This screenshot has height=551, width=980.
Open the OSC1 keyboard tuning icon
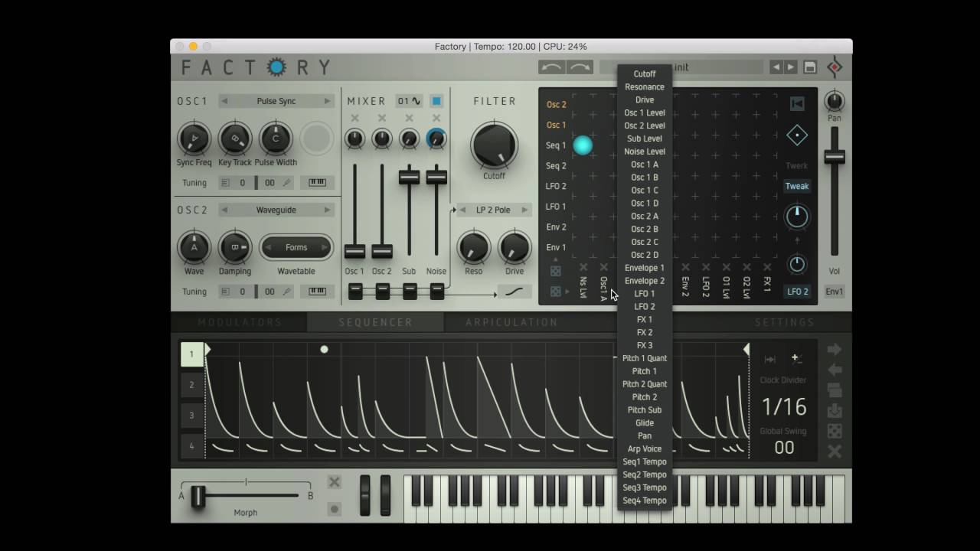coord(317,183)
